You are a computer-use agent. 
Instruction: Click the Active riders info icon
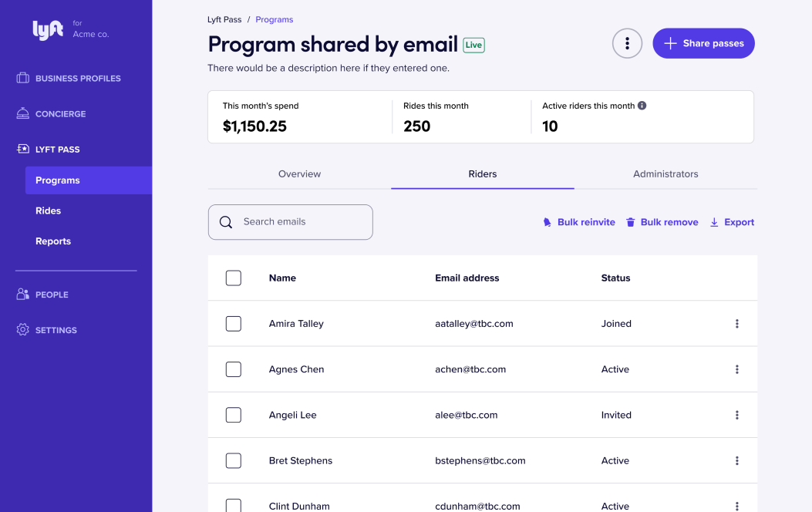(642, 106)
